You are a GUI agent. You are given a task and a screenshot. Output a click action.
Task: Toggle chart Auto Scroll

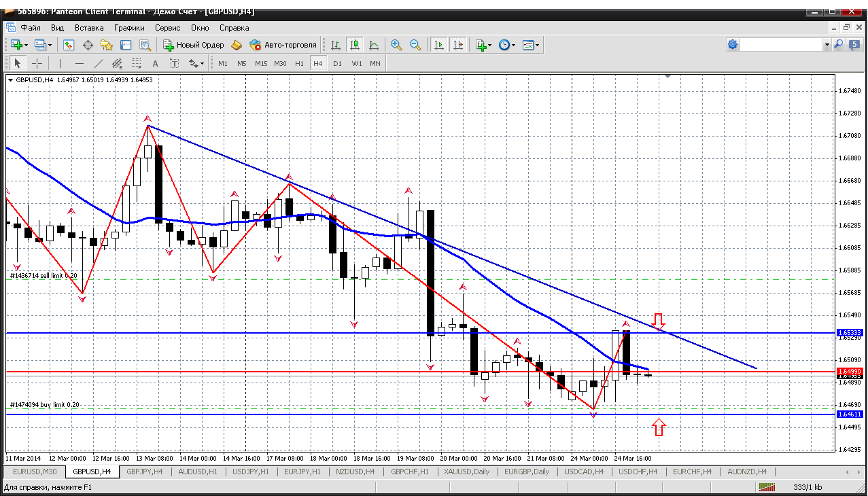[x=439, y=45]
